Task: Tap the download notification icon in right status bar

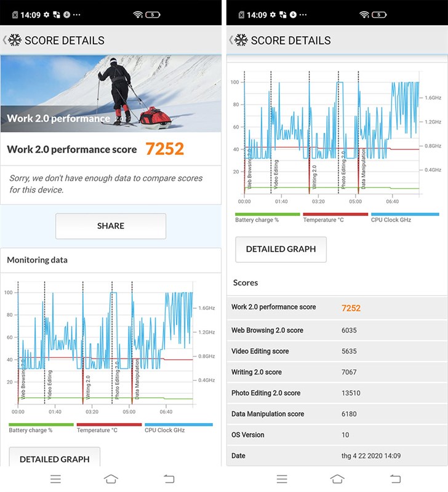Action: pyautogui.click(x=293, y=14)
